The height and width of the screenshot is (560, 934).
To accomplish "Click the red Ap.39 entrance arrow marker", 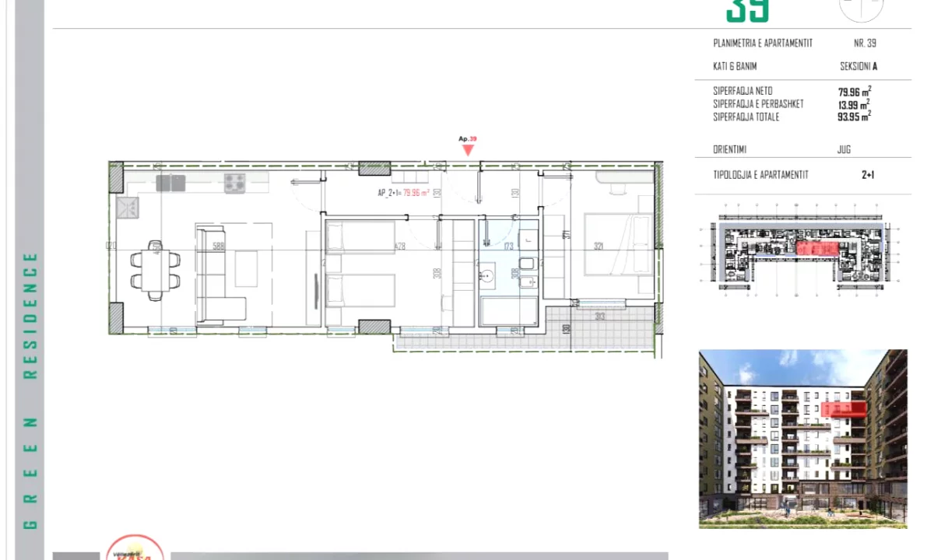I will (x=468, y=149).
